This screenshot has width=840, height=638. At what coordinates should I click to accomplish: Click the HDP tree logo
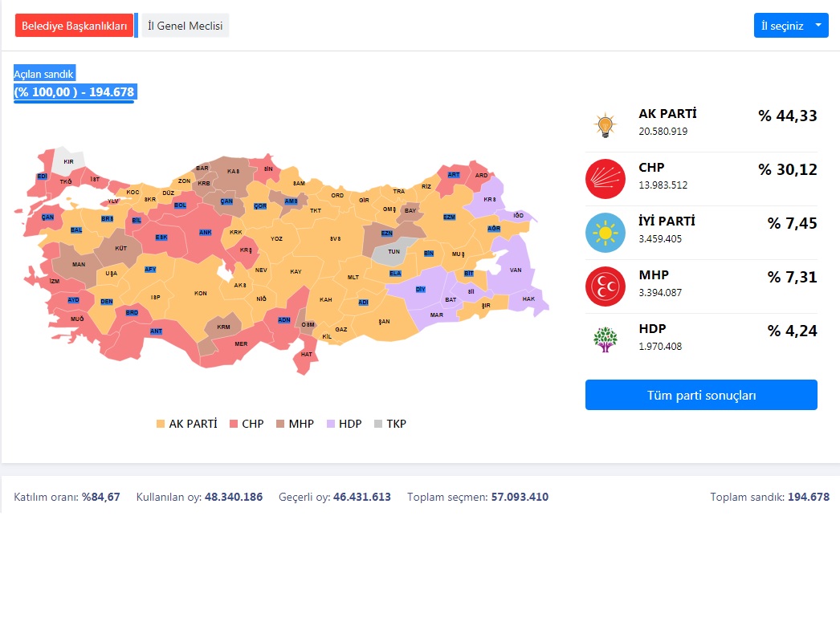606,340
